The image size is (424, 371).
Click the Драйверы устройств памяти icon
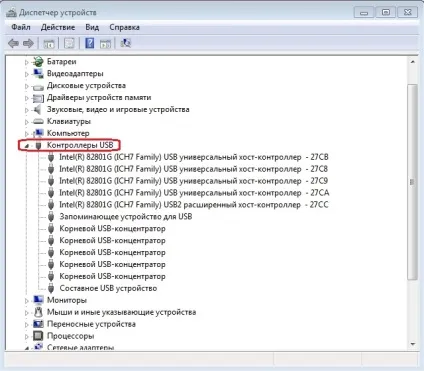click(x=38, y=98)
